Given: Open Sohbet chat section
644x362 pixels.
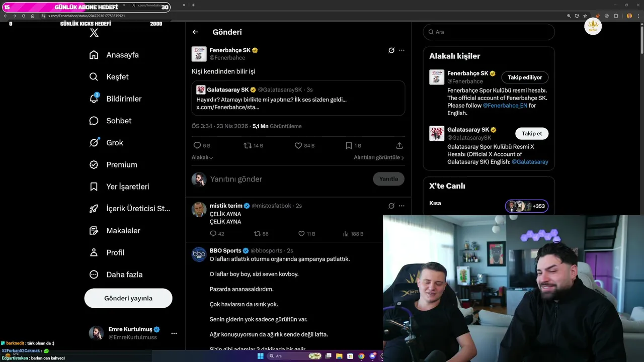Looking at the screenshot, I should pyautogui.click(x=110, y=121).
